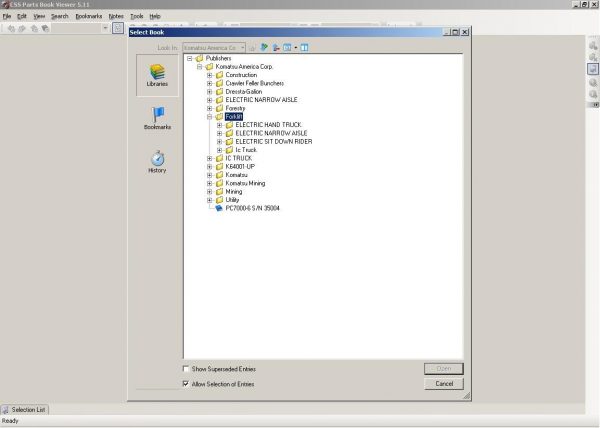This screenshot has height=428, width=600.
Task: Expand the ELECTRIC SIT DOWN RIDER folder
Action: point(219,142)
